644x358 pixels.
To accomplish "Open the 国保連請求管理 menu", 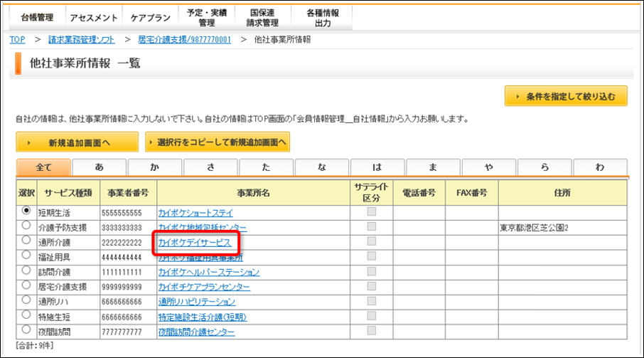I will pyautogui.click(x=262, y=18).
